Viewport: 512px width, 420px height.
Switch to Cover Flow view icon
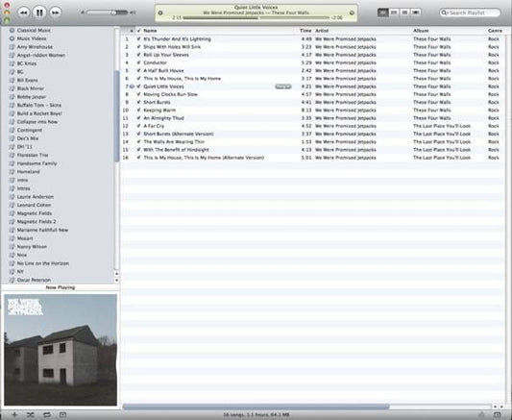coord(415,12)
